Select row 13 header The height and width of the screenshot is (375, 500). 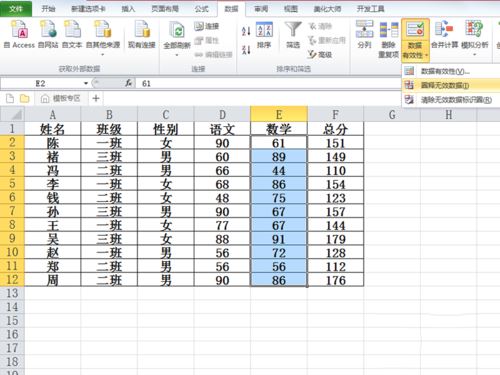12,293
